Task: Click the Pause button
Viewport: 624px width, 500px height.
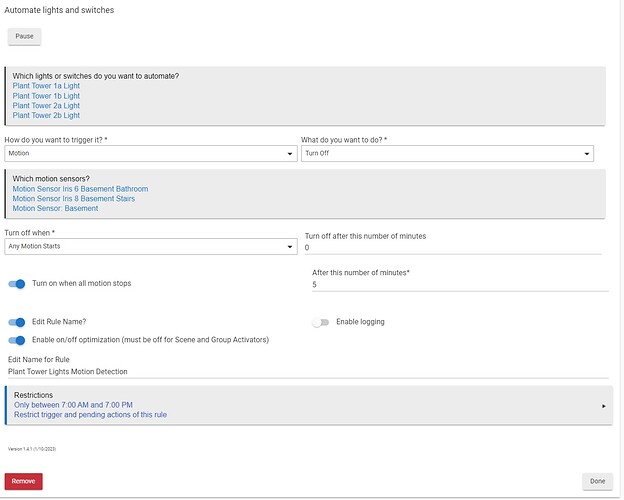Action: pyautogui.click(x=24, y=36)
